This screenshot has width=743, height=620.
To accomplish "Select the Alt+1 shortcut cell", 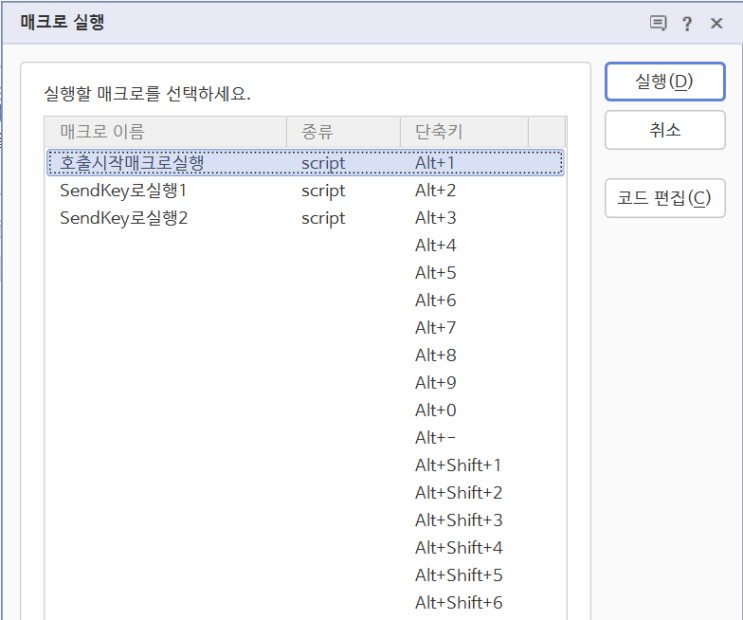I will pyautogui.click(x=435, y=163).
